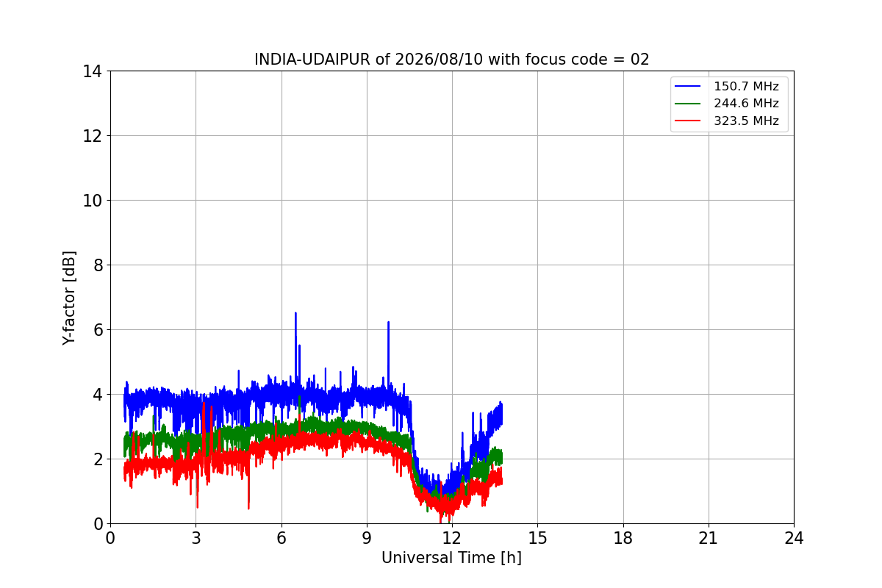Screen dimensions: 882x588
Task: Click the INDIA-UDAIPUR plot title
Action: tap(452, 60)
